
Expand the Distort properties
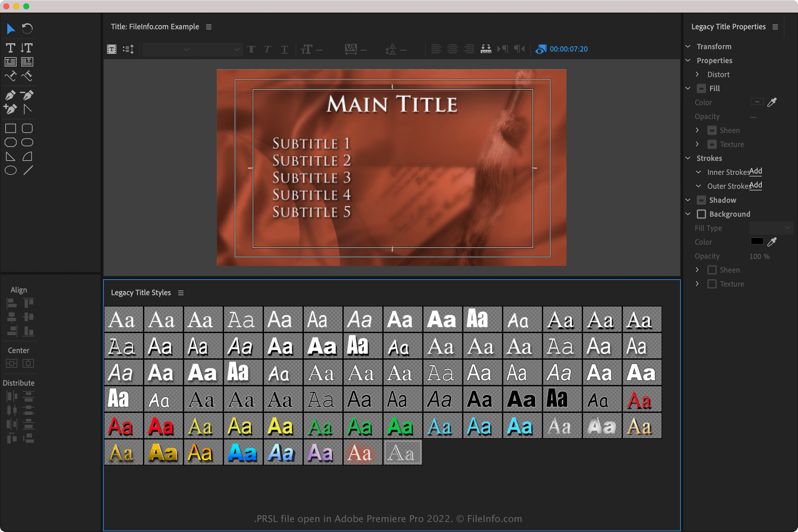(x=697, y=74)
